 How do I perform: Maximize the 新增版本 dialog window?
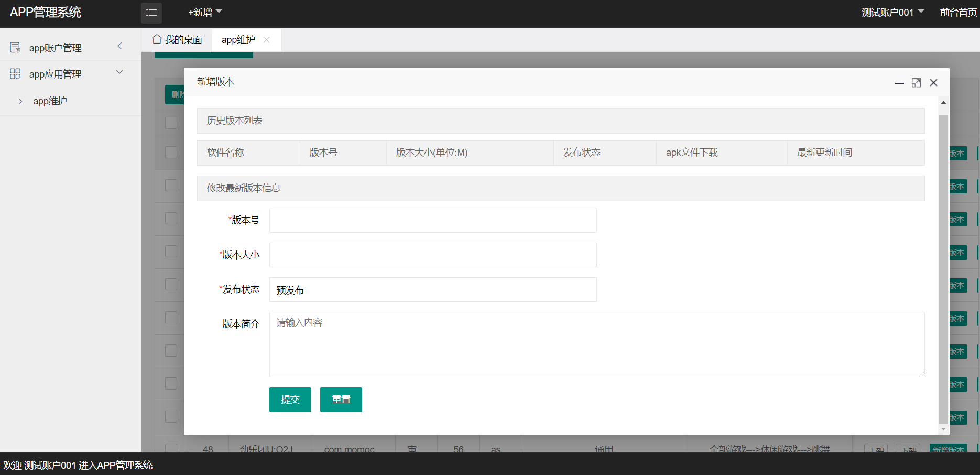[x=916, y=83]
